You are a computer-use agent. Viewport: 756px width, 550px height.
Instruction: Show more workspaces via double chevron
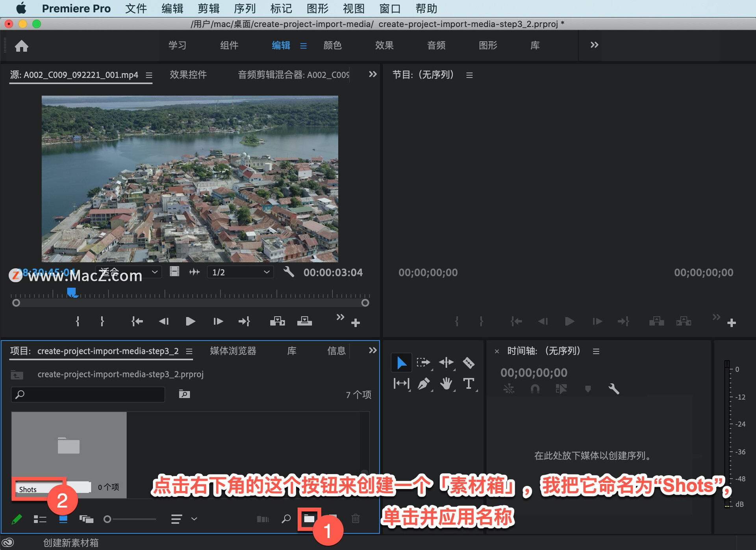click(x=594, y=45)
